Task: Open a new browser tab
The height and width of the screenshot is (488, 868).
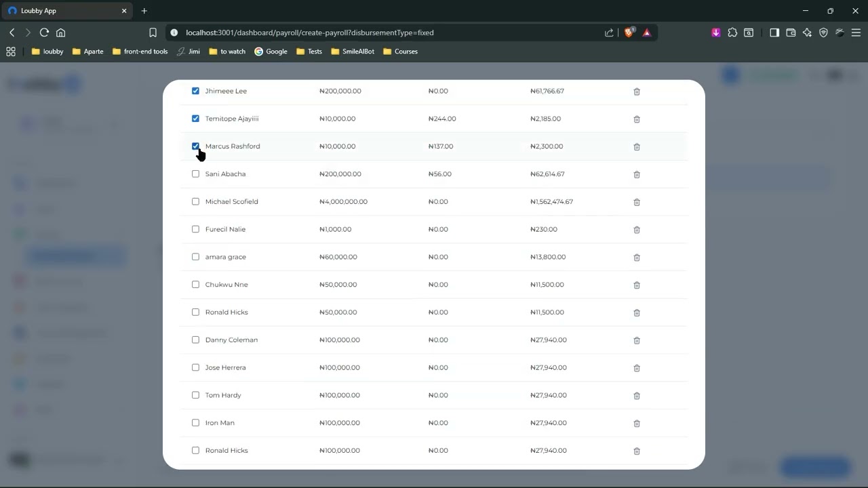Action: (x=144, y=11)
